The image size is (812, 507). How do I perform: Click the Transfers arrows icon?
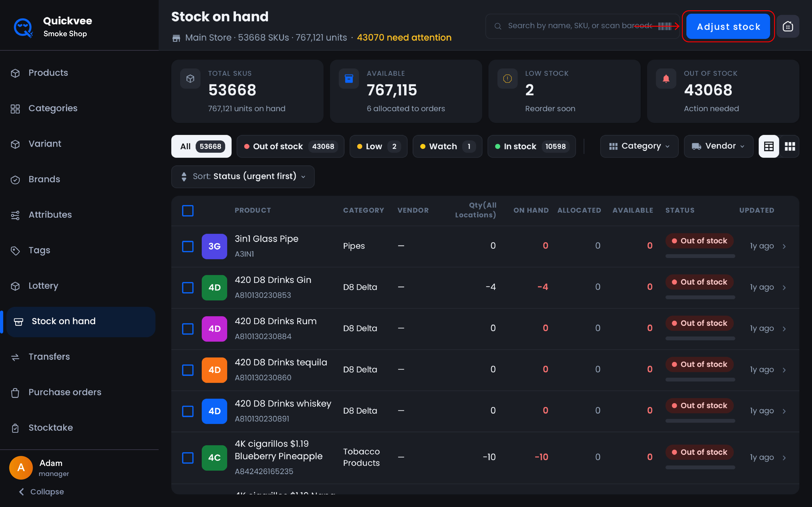click(x=15, y=357)
